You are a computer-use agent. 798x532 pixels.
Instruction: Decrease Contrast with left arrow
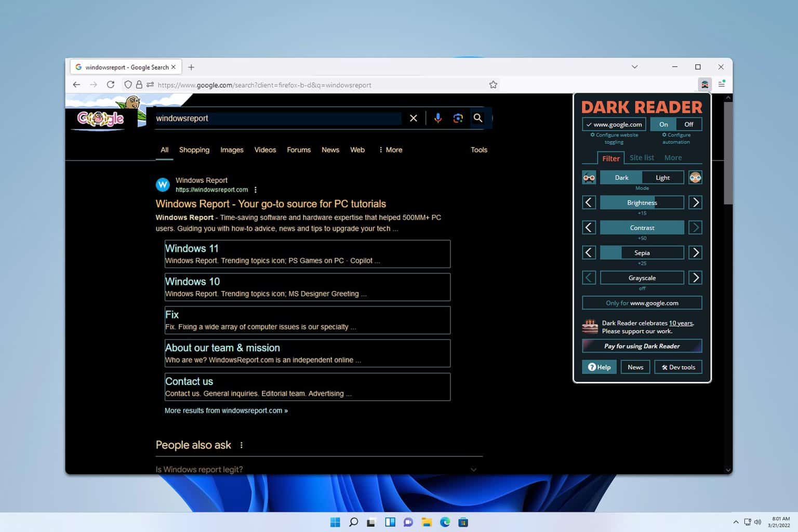pos(589,228)
